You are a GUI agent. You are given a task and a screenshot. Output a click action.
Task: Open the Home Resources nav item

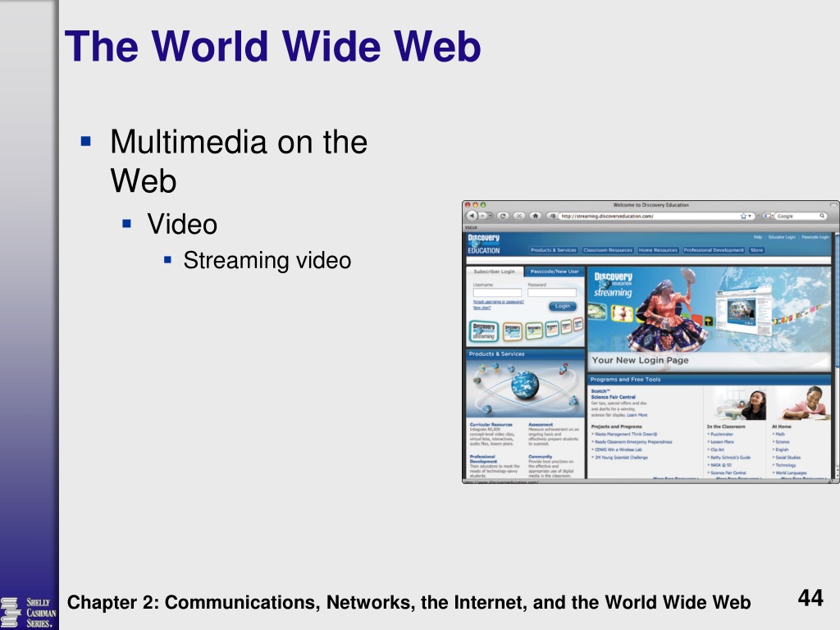[x=658, y=250]
